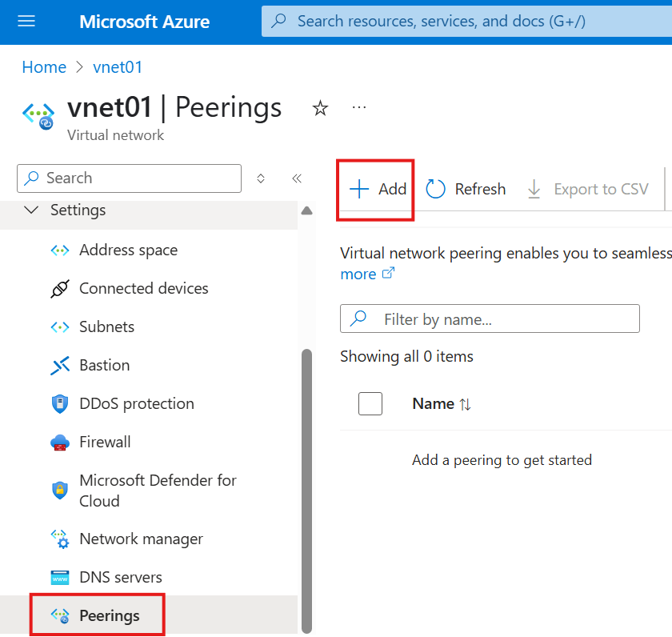Collapse the Settings section chevron
This screenshot has height=637, width=672.
[31, 210]
